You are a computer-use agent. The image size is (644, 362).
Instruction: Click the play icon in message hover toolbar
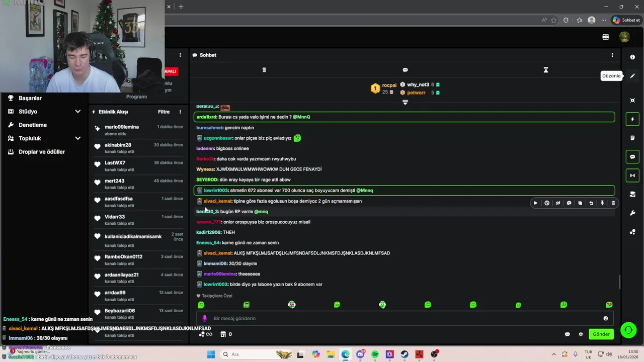(x=535, y=203)
